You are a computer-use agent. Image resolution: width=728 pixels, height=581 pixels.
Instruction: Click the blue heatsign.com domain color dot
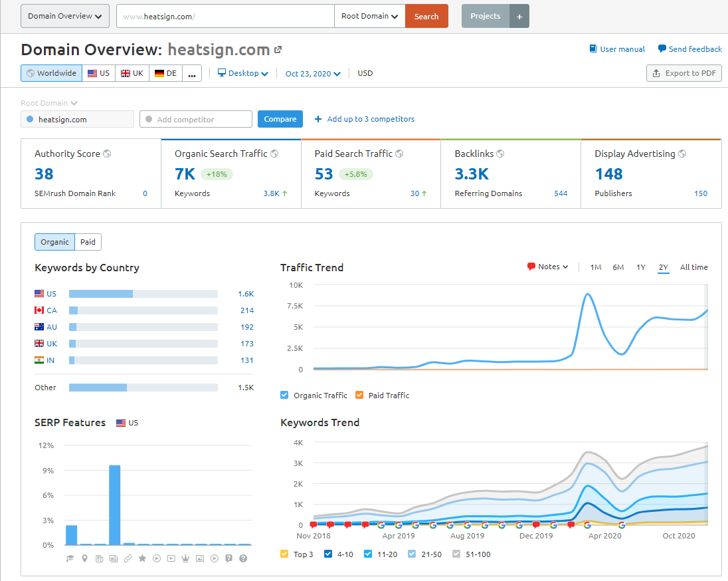coord(30,119)
